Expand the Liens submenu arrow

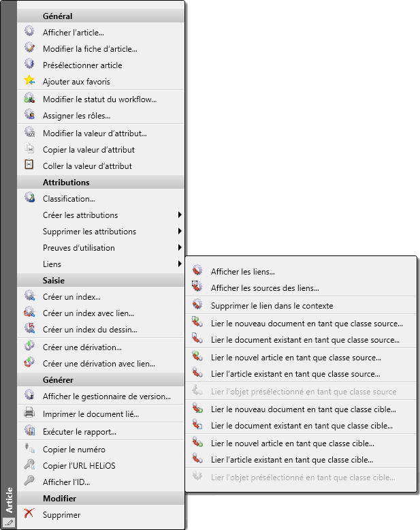coord(180,264)
